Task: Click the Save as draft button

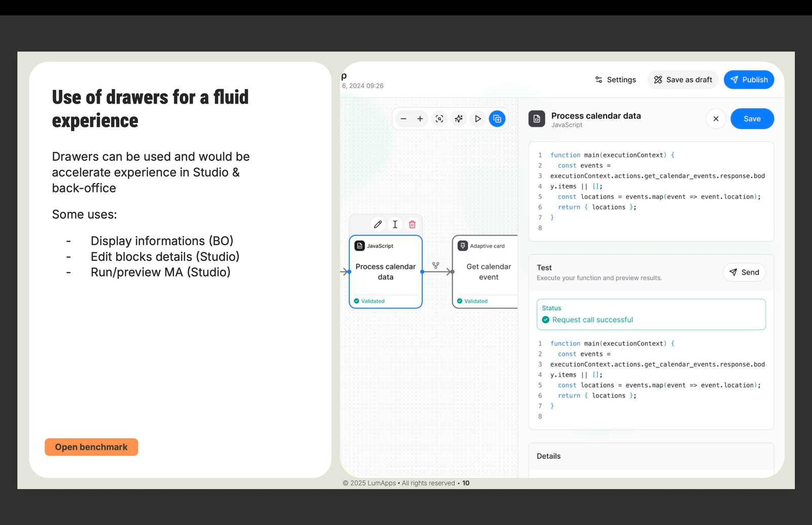Action: 683,80
